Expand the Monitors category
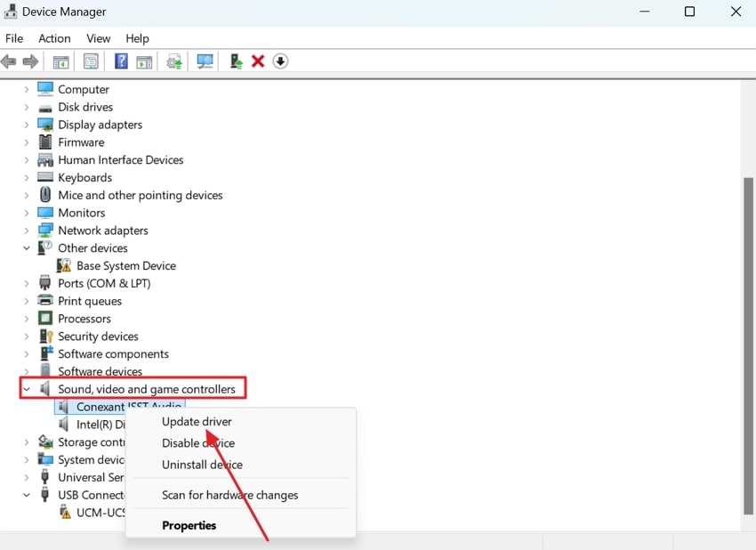 (27, 213)
